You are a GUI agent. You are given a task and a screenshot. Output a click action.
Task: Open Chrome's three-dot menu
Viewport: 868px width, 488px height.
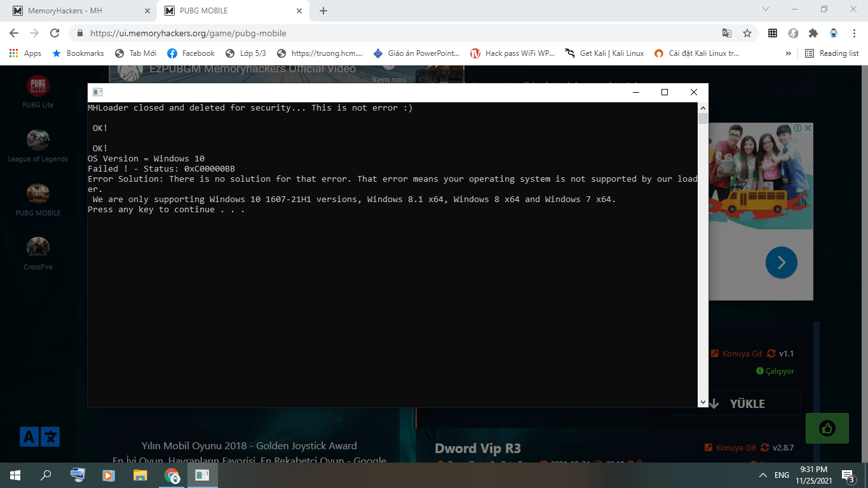point(854,33)
